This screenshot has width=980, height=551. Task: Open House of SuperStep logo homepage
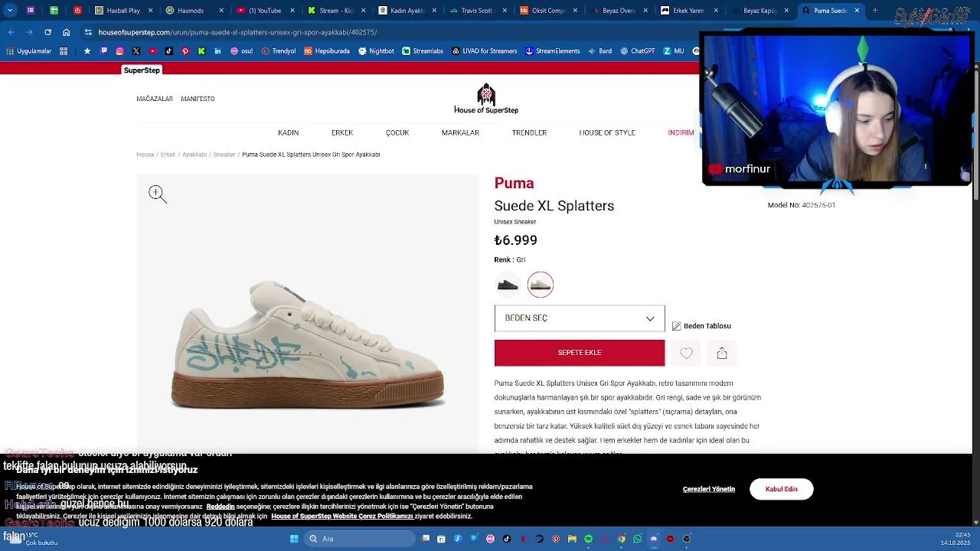coord(485,99)
